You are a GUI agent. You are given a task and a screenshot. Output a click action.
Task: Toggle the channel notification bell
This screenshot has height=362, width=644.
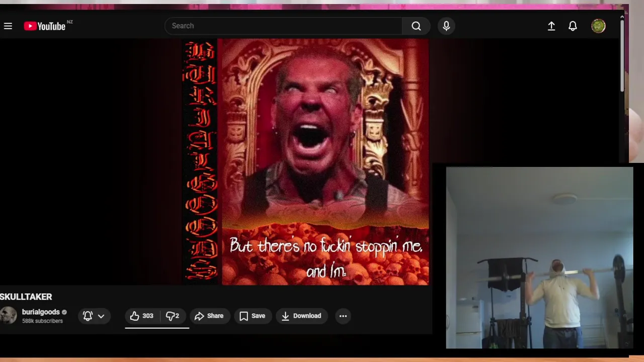(x=88, y=316)
